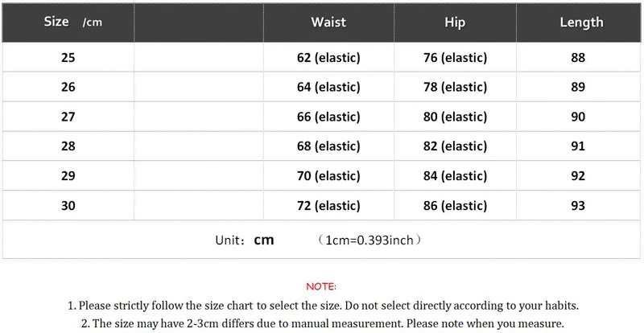Select size 26 row label
Image resolution: width=644 pixels, height=333 pixels.
coord(68,87)
